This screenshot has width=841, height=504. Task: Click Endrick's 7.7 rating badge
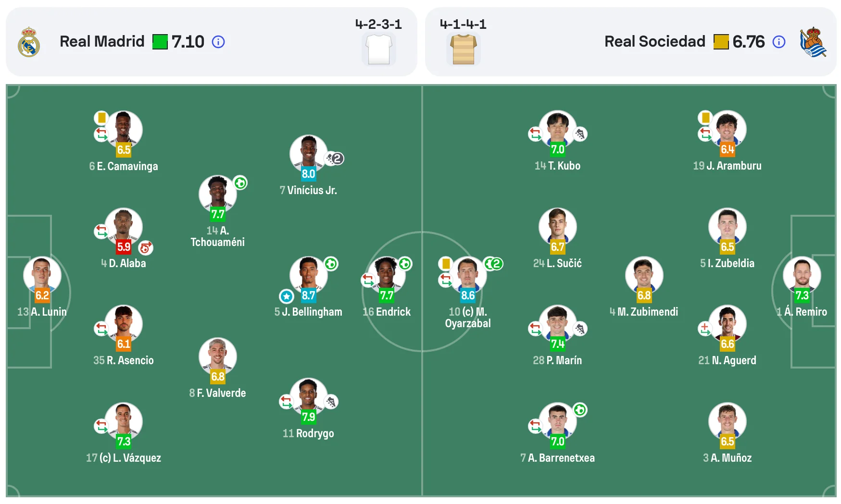coord(387,295)
